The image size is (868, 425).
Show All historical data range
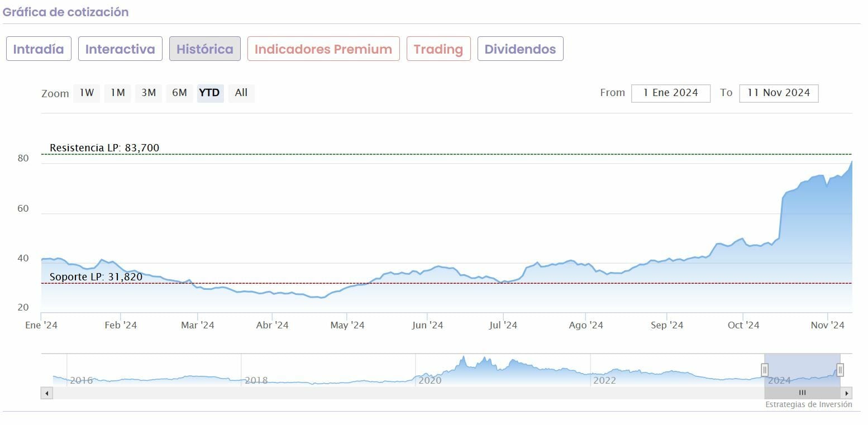tap(241, 93)
